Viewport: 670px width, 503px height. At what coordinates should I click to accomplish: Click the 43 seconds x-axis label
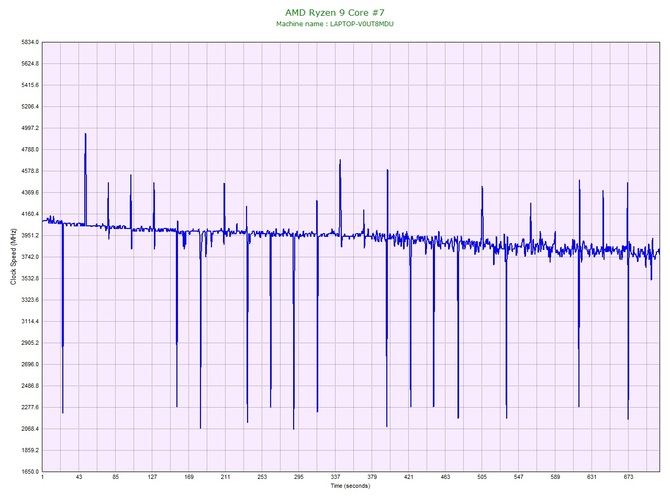pyautogui.click(x=79, y=477)
